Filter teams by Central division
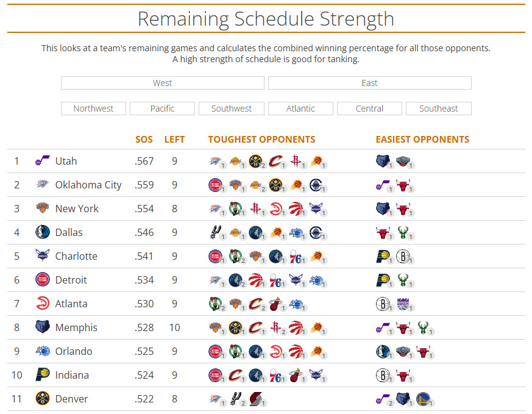532x414 pixels. coord(369,109)
